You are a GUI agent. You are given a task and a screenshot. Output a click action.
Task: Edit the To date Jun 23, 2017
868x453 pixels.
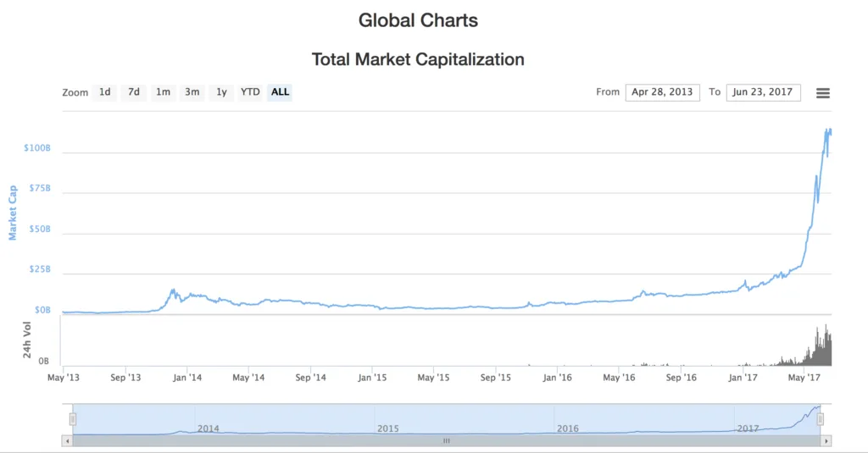(763, 92)
